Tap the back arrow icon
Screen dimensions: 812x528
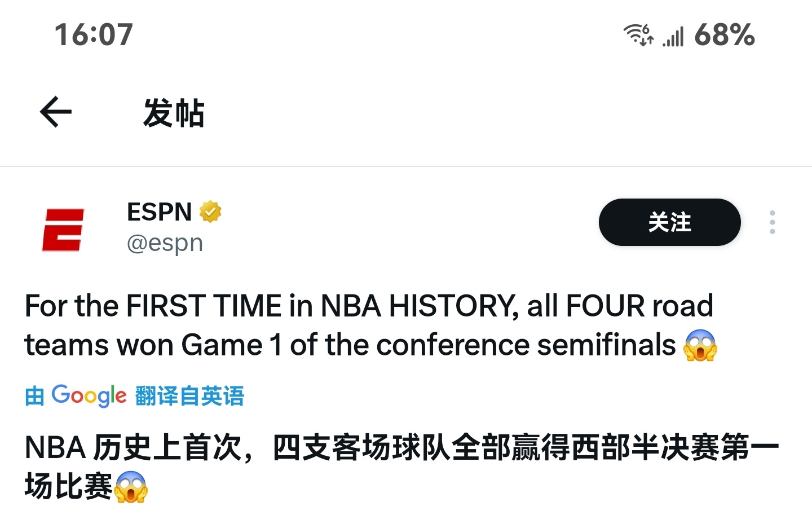click(56, 112)
